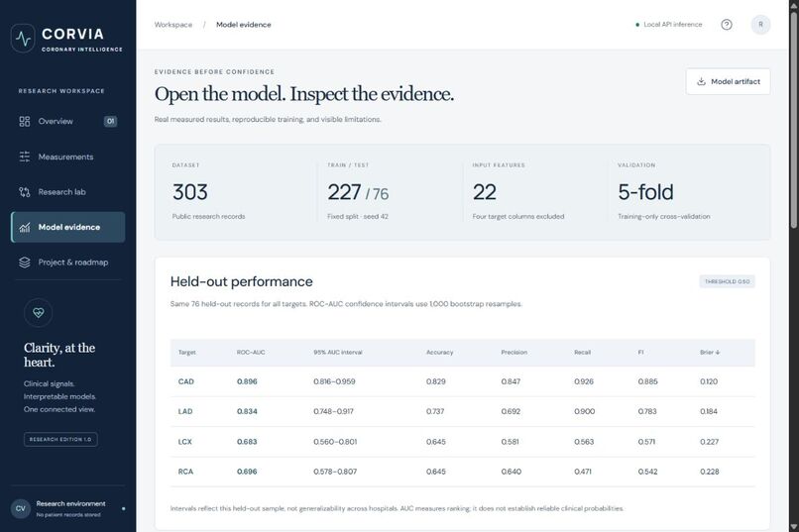
Task: Click the 95% AUC interval column header
Action: (338, 353)
